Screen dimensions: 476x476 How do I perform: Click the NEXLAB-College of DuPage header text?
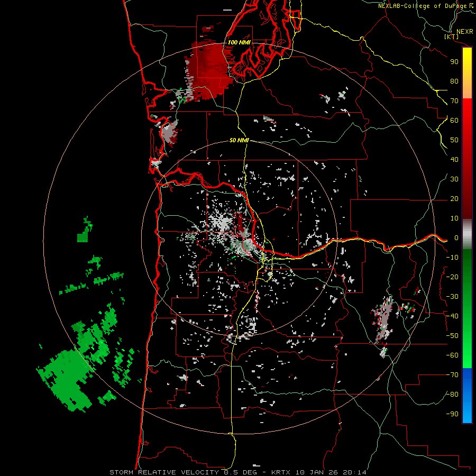coord(426,6)
